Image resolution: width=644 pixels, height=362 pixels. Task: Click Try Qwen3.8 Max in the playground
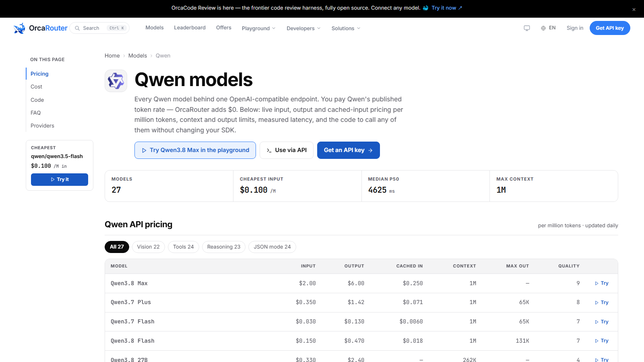click(x=195, y=150)
